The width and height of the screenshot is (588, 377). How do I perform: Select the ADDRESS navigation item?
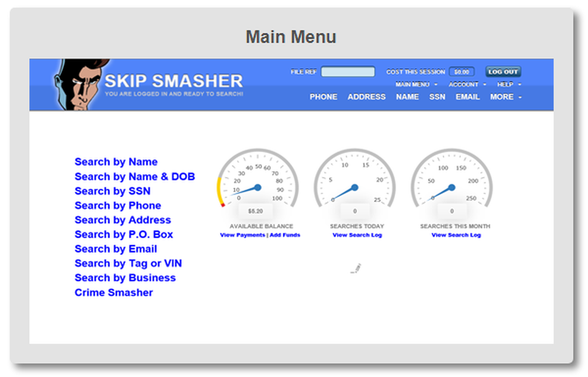point(366,97)
